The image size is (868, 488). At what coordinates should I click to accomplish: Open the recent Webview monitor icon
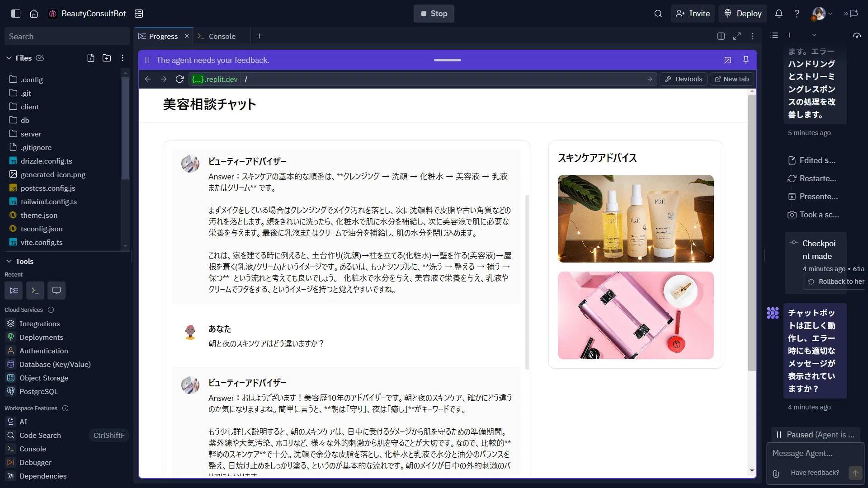pyautogui.click(x=57, y=291)
